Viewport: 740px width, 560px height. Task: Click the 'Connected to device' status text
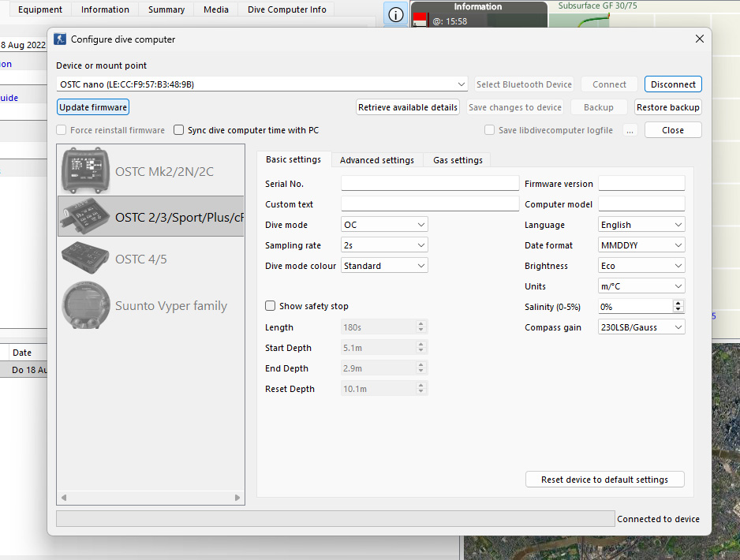pyautogui.click(x=658, y=519)
